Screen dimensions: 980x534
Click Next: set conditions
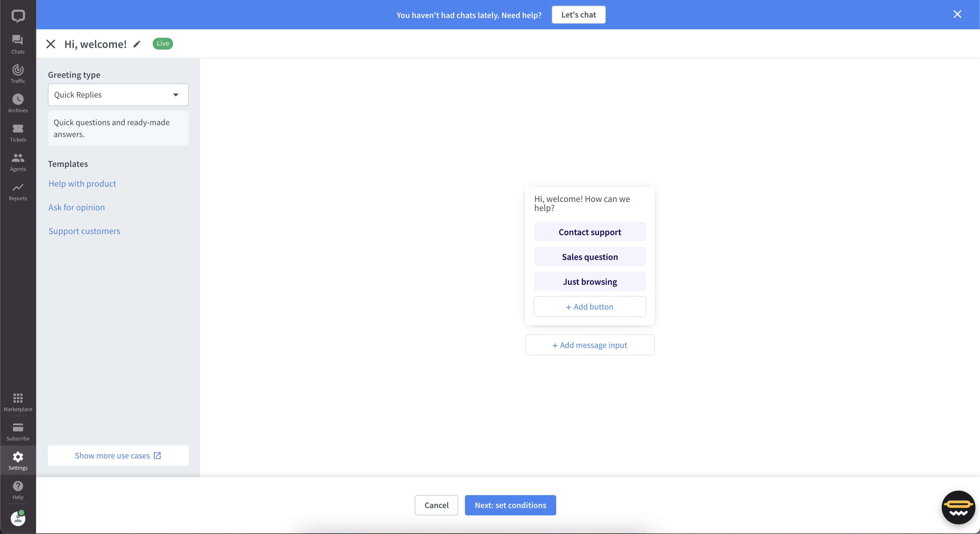point(510,505)
